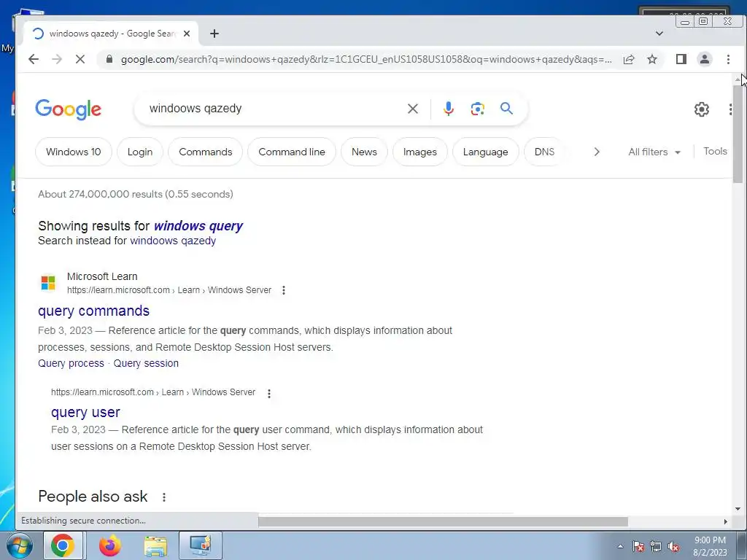Expand the tab search dropdown

click(x=659, y=34)
